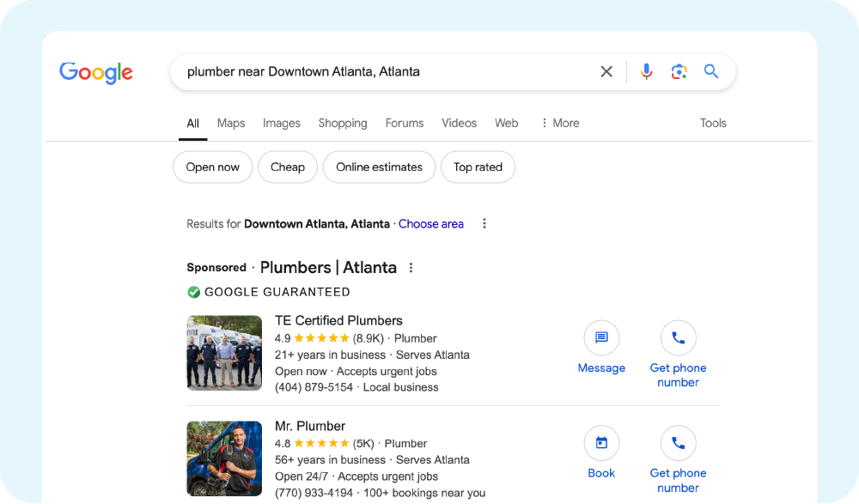Screen dimensions: 859x504
Task: Clear the search box with the X icon
Action: (606, 71)
